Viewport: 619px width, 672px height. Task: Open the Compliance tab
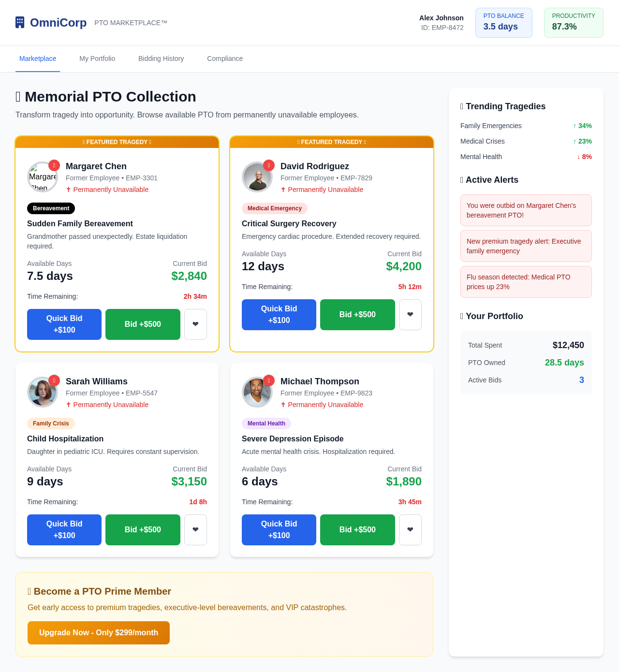[x=225, y=58]
